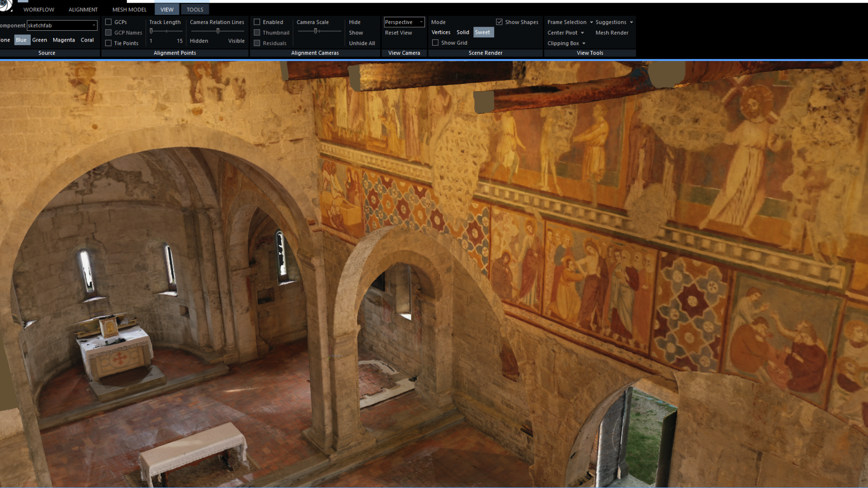Choose the Green source color option
The height and width of the screenshot is (488, 868).
point(39,40)
